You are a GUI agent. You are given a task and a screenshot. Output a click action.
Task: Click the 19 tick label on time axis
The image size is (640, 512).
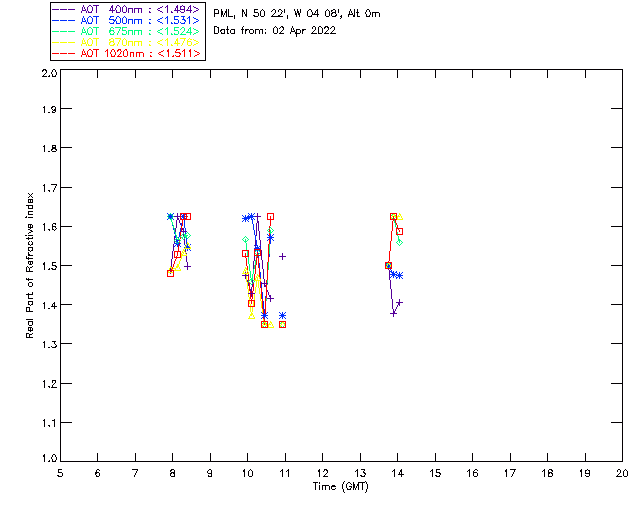[585, 473]
